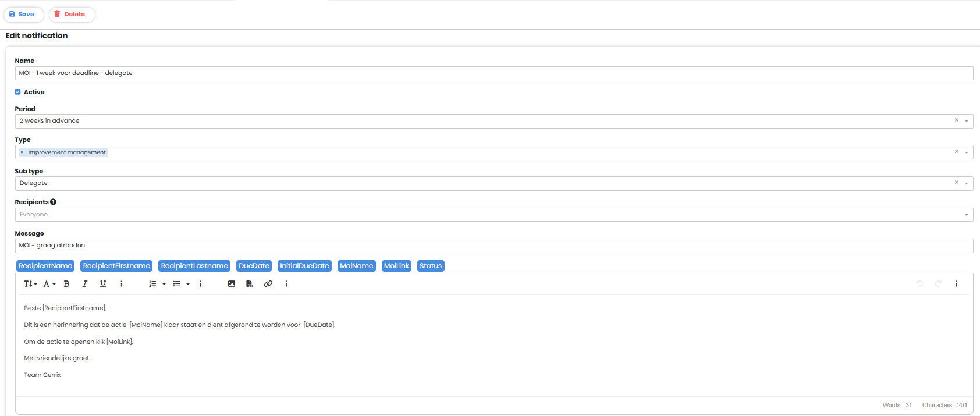Toggle underline formatting

click(x=103, y=284)
